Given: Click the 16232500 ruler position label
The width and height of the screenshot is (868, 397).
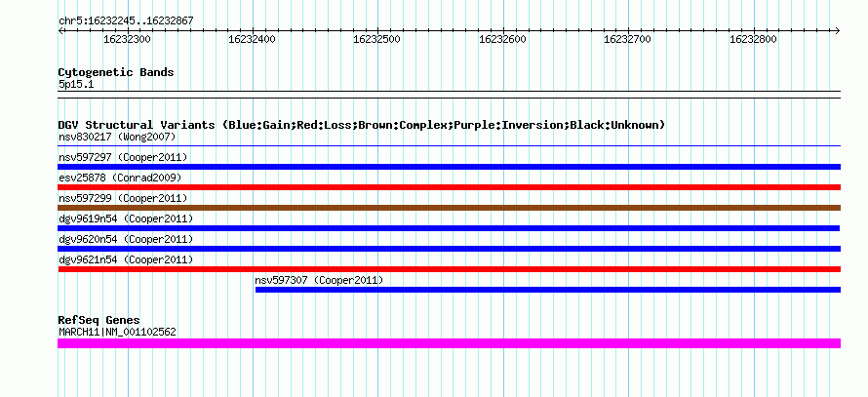Looking at the screenshot, I should (x=377, y=40).
